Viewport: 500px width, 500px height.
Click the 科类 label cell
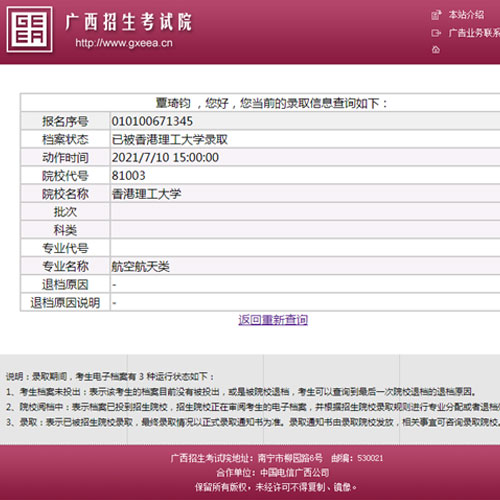(65, 230)
